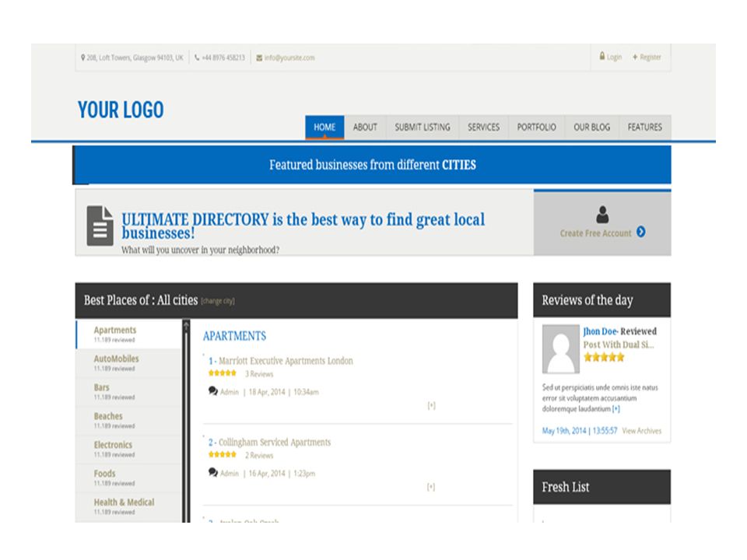The height and width of the screenshot is (560, 747).
Task: Click the change city link
Action: click(x=218, y=301)
